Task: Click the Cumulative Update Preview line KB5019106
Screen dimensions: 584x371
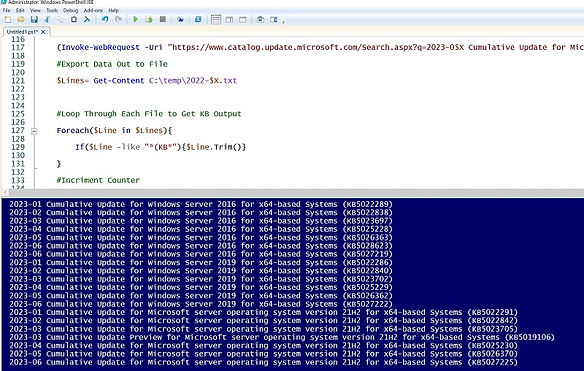Action: pyautogui.click(x=282, y=337)
